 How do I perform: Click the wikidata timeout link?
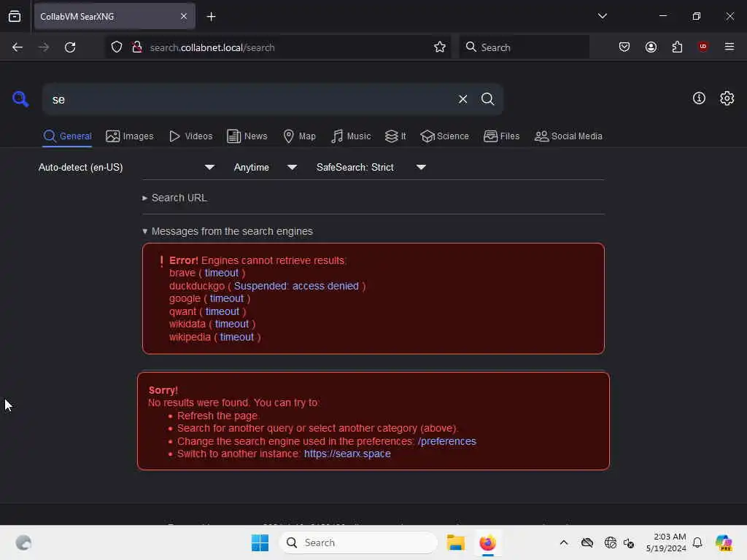click(232, 324)
